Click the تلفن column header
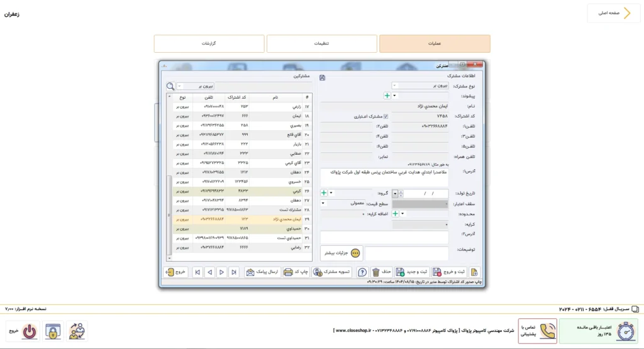Viewport: 644px width, 349px height. tap(209, 97)
